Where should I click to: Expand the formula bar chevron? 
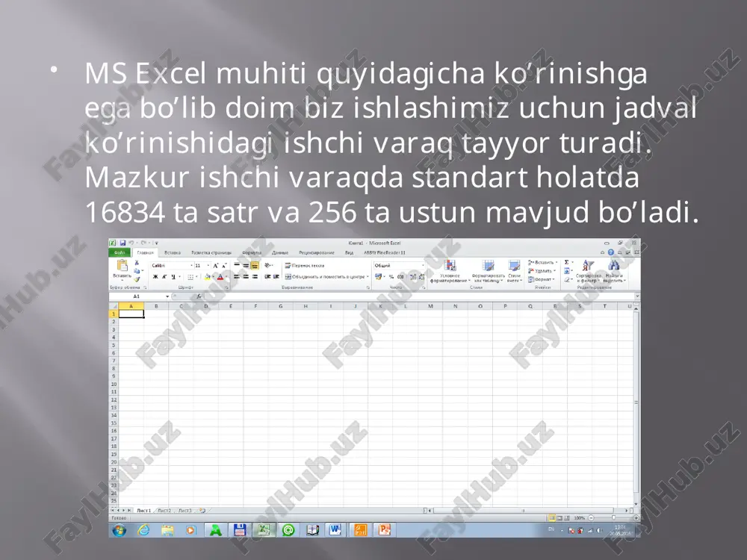(637, 296)
